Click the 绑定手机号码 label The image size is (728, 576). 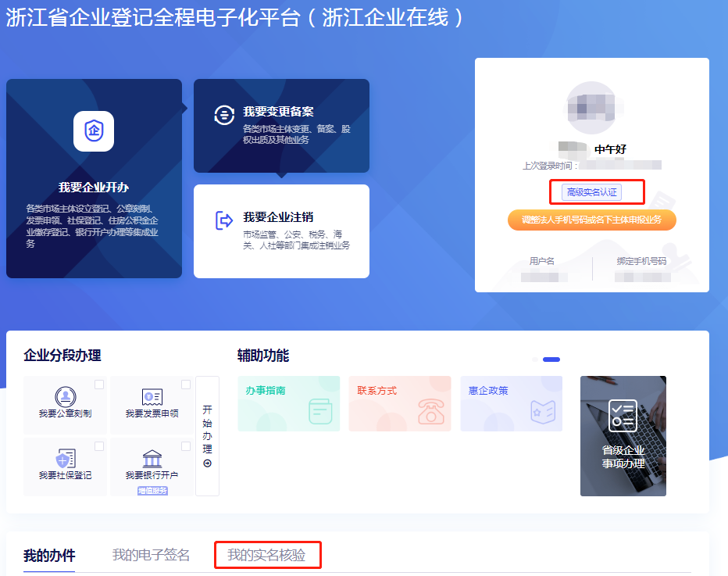pos(641,261)
